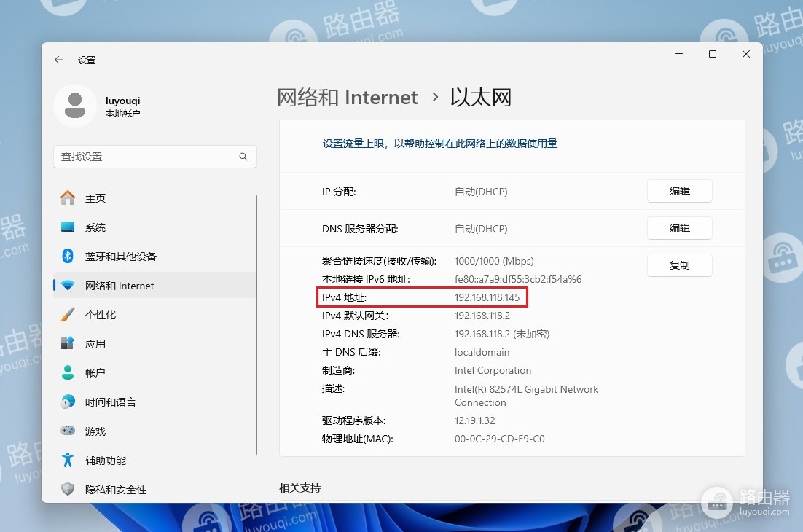Click the Wi-Fi icon for 网络和 Internet
This screenshot has width=803, height=532.
68,285
